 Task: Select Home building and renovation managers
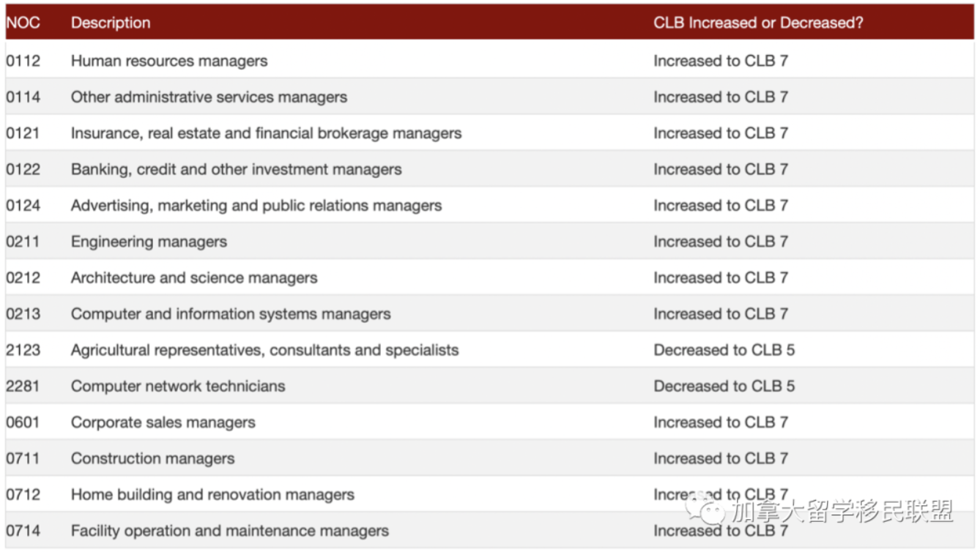212,495
